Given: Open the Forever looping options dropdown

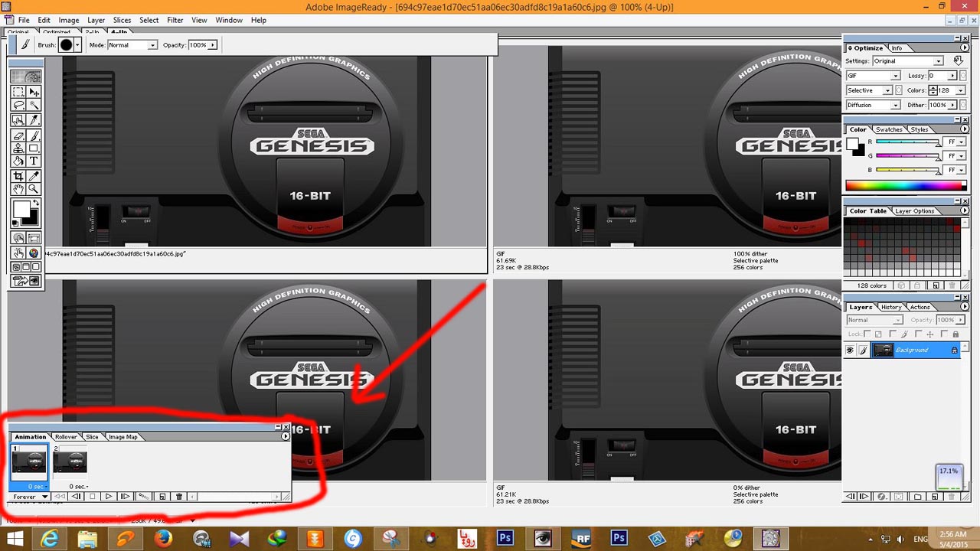Looking at the screenshot, I should click(x=31, y=497).
